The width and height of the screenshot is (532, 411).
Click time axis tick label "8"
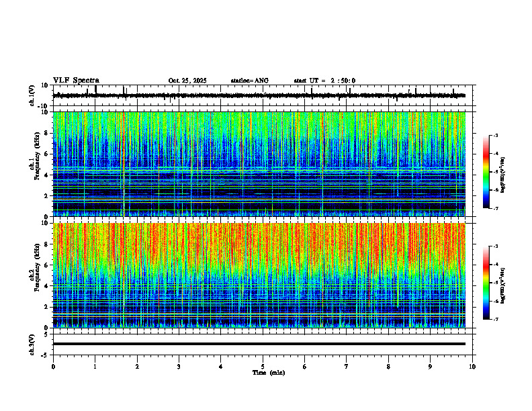pyautogui.click(x=388, y=367)
